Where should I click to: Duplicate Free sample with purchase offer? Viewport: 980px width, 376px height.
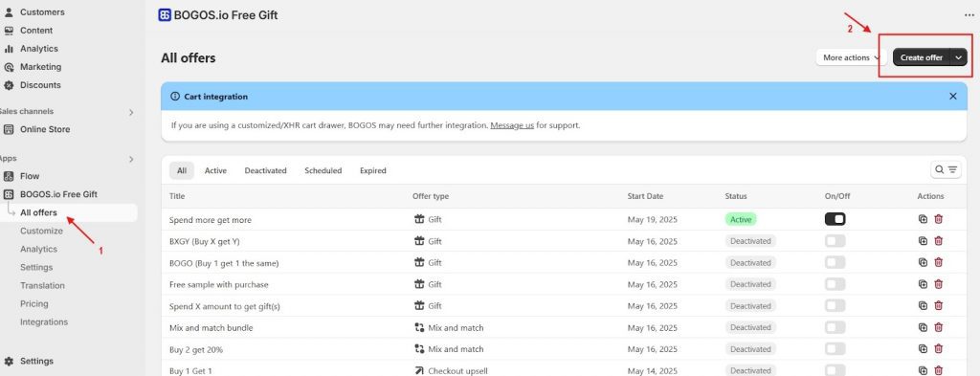point(923,284)
